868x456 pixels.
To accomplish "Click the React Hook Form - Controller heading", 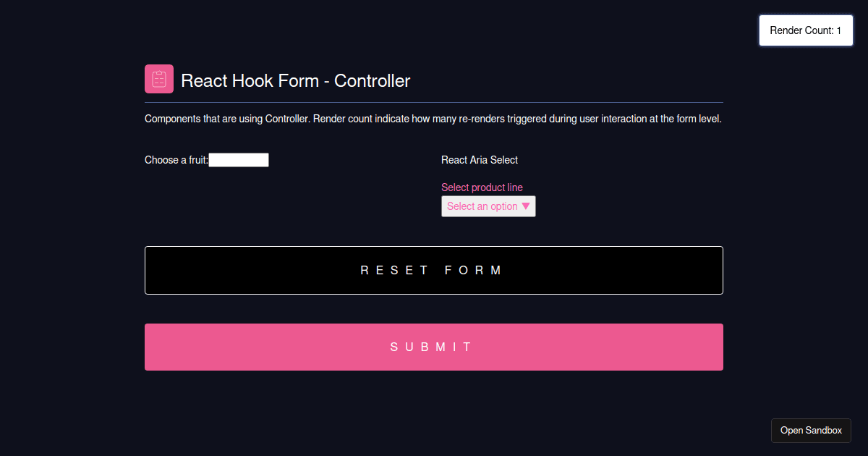I will tap(295, 80).
